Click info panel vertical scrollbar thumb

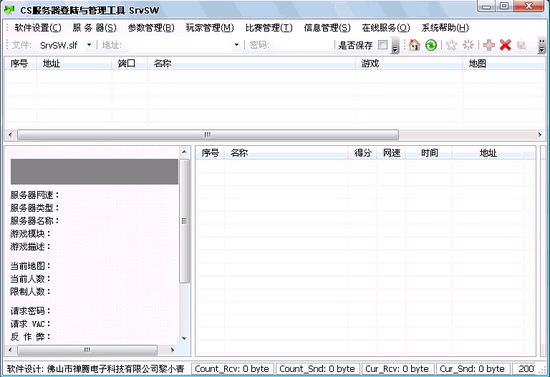click(185, 221)
